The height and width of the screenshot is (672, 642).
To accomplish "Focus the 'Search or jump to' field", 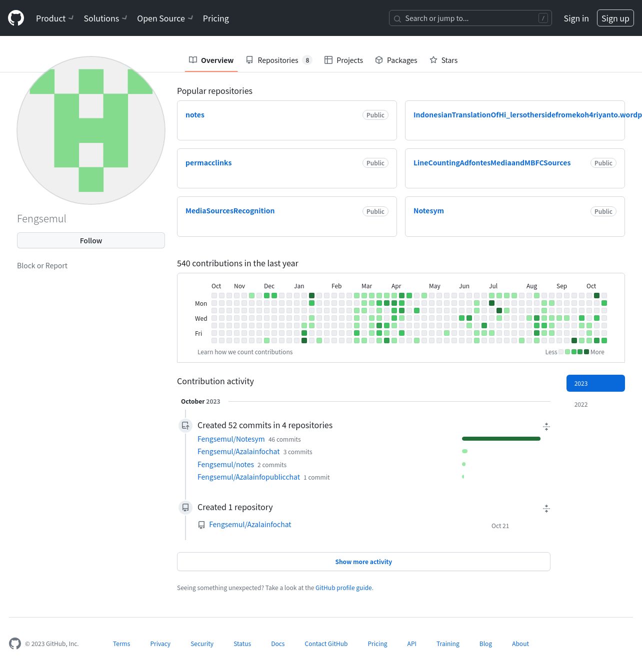I will tap(470, 18).
